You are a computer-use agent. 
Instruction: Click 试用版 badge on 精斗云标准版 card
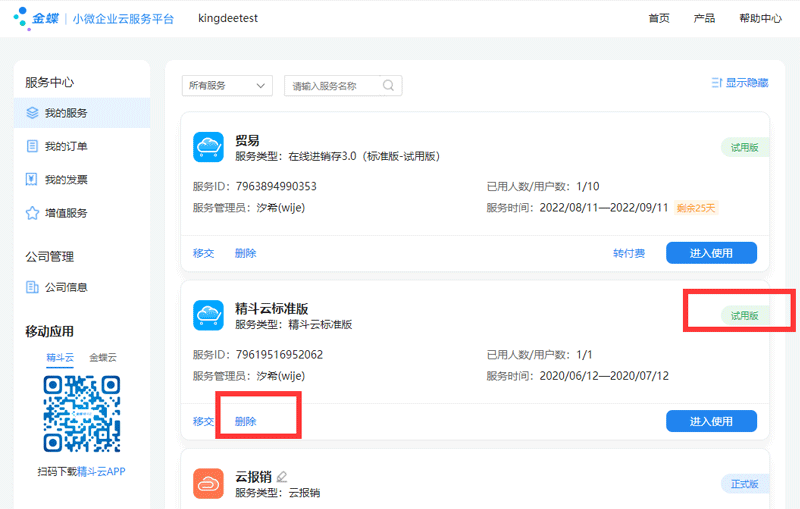[x=745, y=316]
